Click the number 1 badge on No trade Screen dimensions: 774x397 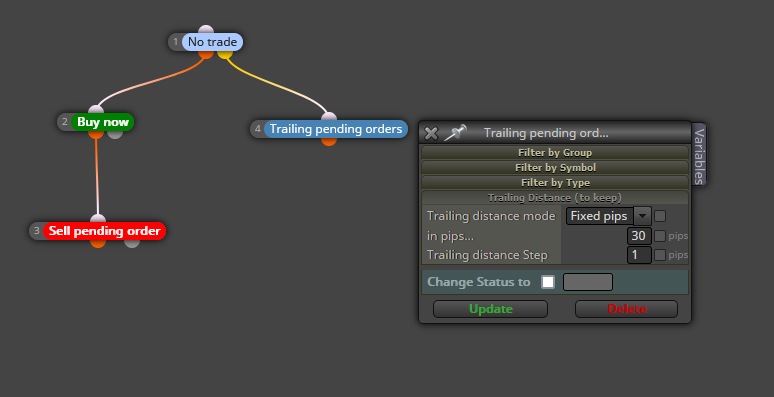point(176,42)
